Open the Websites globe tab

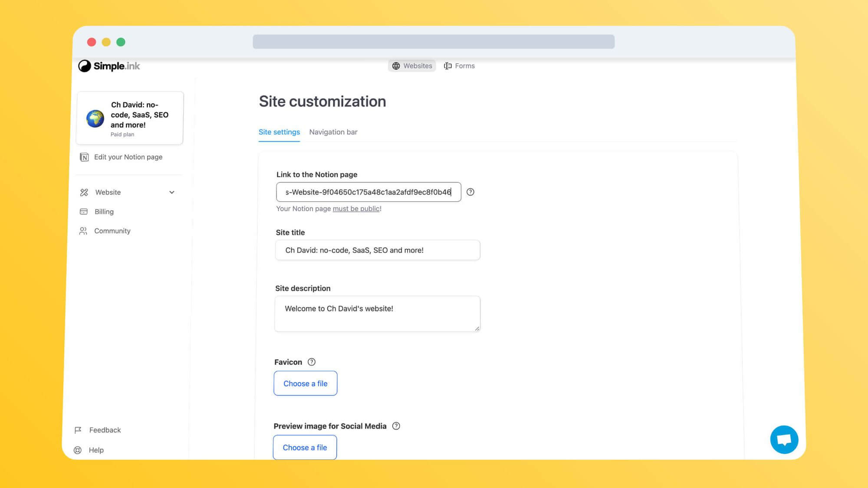coord(412,66)
